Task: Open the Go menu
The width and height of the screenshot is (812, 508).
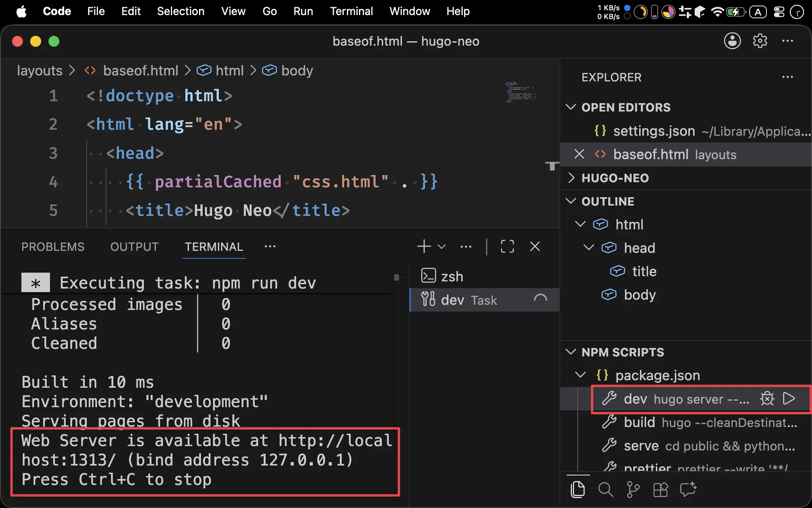Action: [270, 11]
